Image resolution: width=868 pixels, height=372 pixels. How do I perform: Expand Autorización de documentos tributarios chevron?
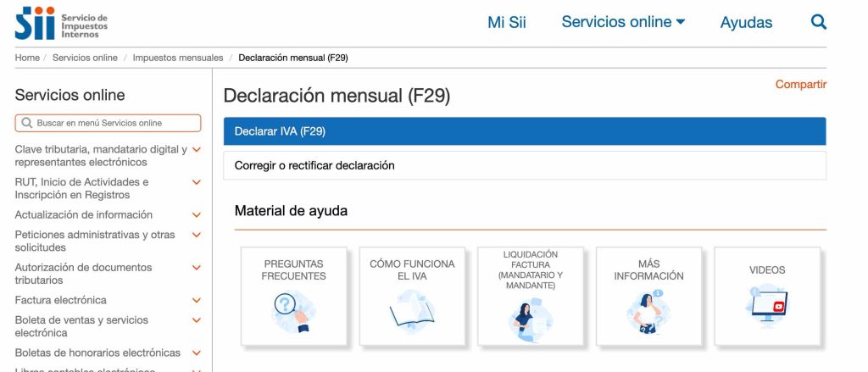coord(196,268)
